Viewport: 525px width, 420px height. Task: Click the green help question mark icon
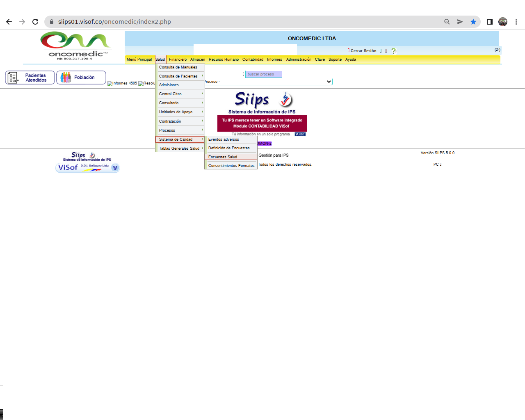point(393,51)
